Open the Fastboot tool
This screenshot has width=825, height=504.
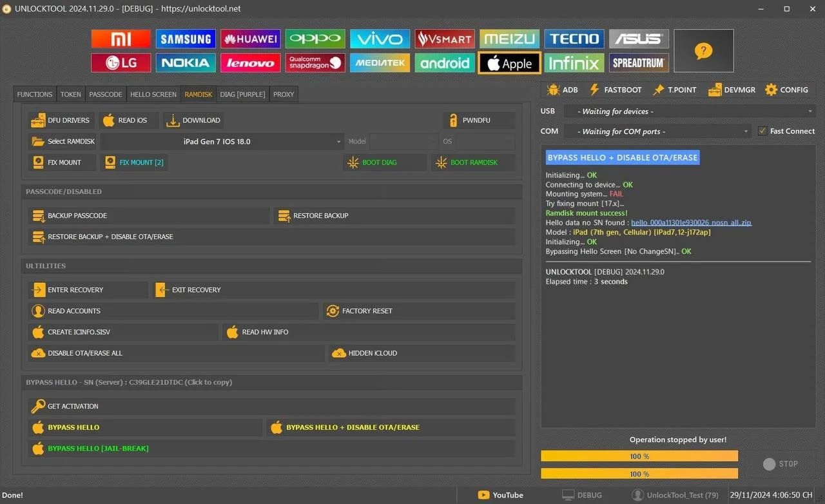click(x=615, y=90)
